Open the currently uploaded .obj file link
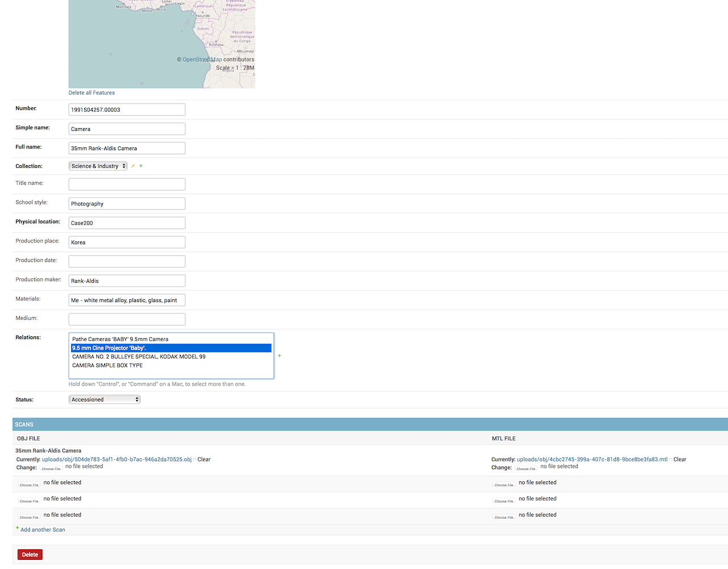The height and width of the screenshot is (569, 728). [x=117, y=459]
